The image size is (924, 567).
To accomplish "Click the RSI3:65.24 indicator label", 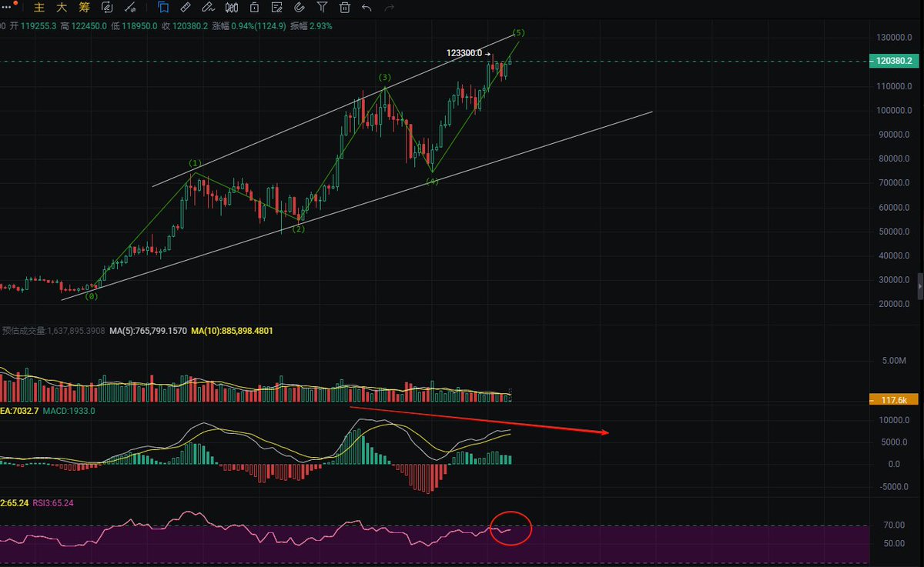I will click(x=53, y=502).
